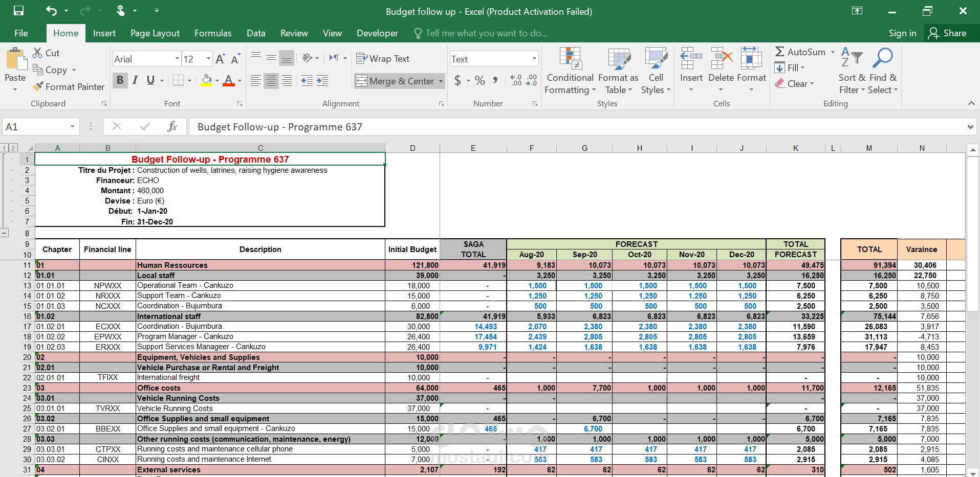Collapse the ribbon
The image size is (980, 477).
pos(971,103)
